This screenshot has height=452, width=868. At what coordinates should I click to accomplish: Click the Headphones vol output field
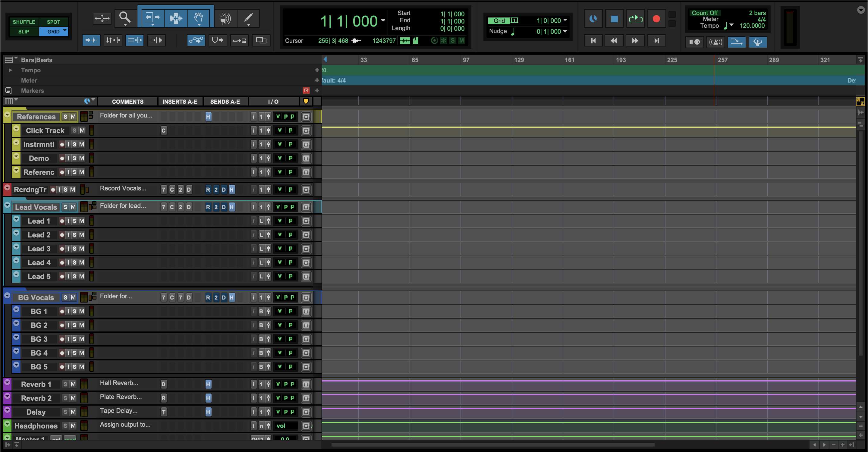point(285,426)
